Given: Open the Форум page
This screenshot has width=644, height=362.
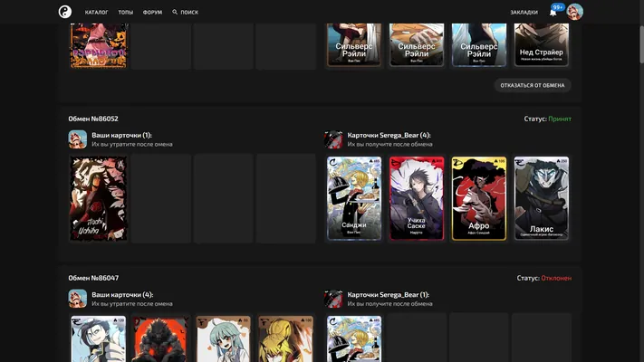Looking at the screenshot, I should (152, 13).
